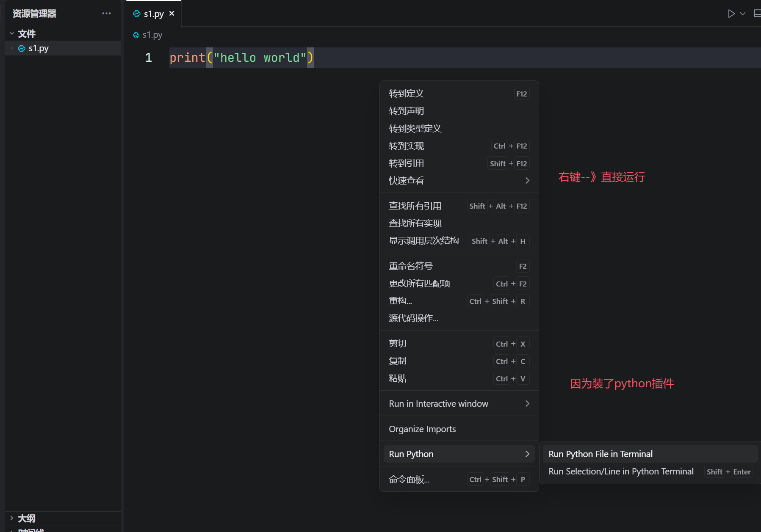
Task: Expand the 时间线 timeline section
Action: [63, 529]
